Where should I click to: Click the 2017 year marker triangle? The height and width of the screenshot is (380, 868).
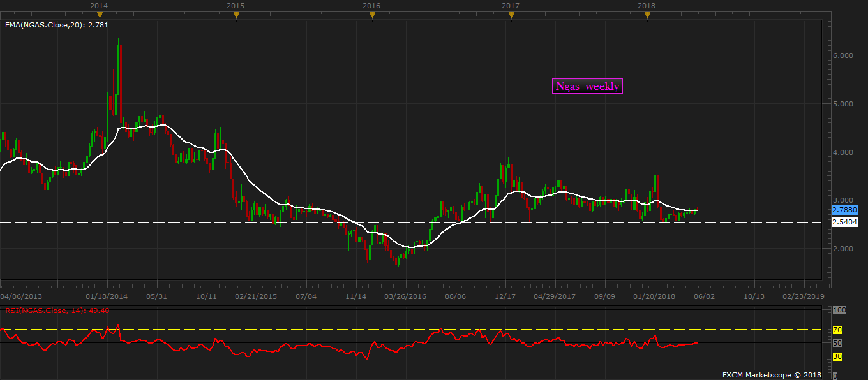click(511, 15)
